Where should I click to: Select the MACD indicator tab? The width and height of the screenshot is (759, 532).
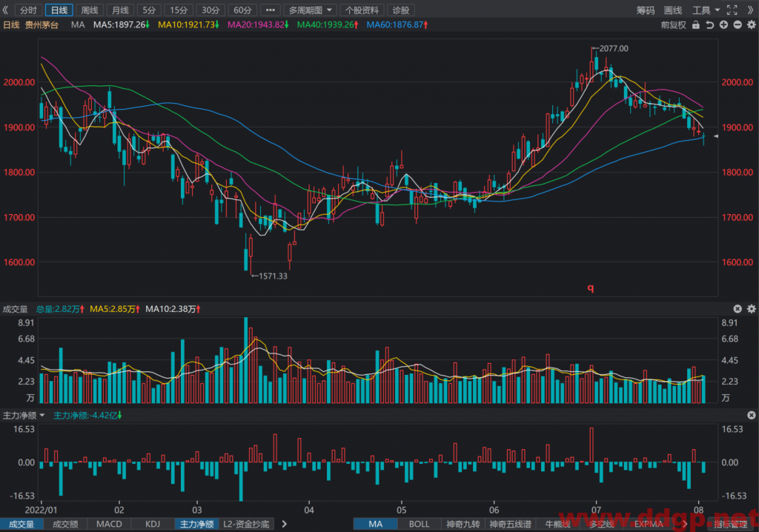tap(109, 524)
